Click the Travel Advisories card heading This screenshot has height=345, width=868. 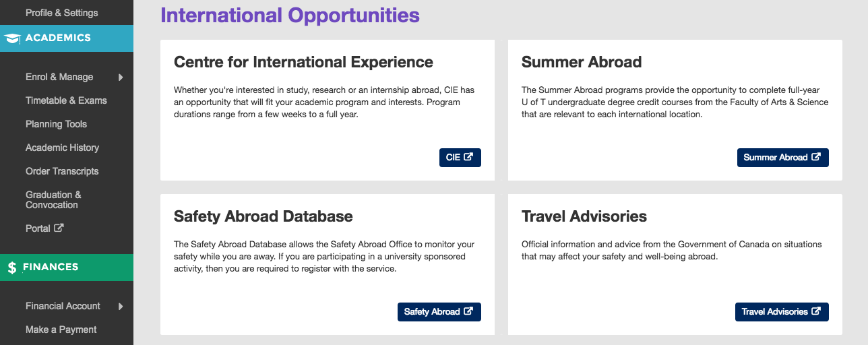click(584, 216)
